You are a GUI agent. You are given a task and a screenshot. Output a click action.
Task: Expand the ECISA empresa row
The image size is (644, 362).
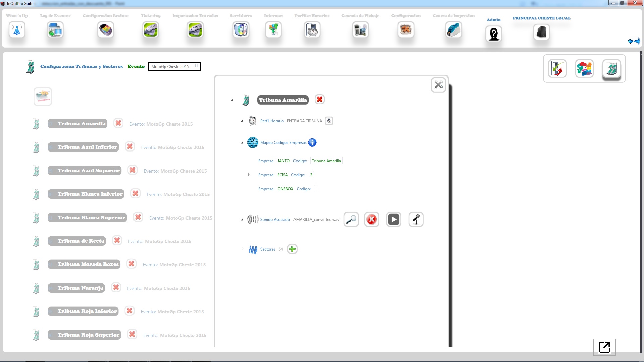click(249, 175)
